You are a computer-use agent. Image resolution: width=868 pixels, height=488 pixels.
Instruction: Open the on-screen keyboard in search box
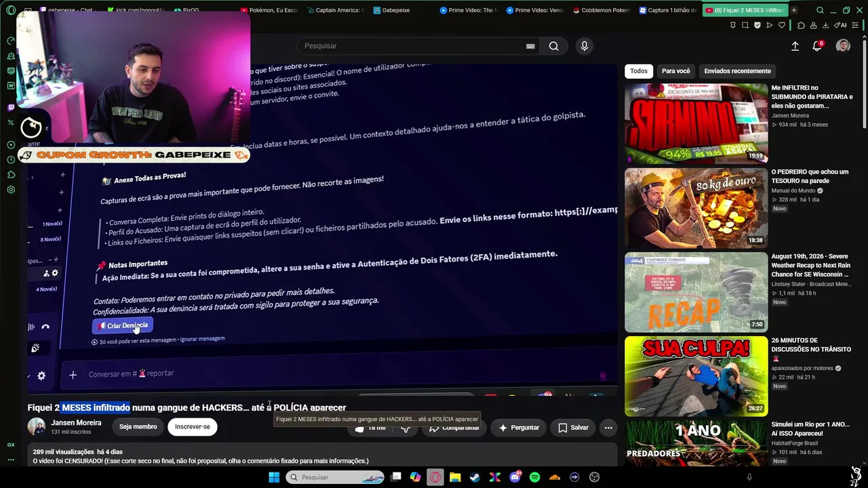pyautogui.click(x=530, y=46)
